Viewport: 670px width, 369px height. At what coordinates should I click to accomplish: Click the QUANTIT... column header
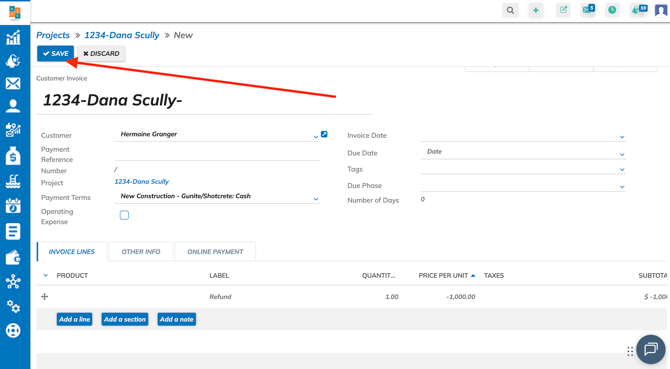click(379, 275)
